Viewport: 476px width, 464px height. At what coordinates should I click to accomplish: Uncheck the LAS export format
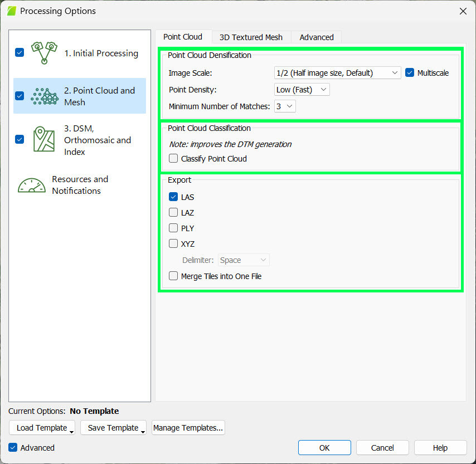pyautogui.click(x=173, y=197)
